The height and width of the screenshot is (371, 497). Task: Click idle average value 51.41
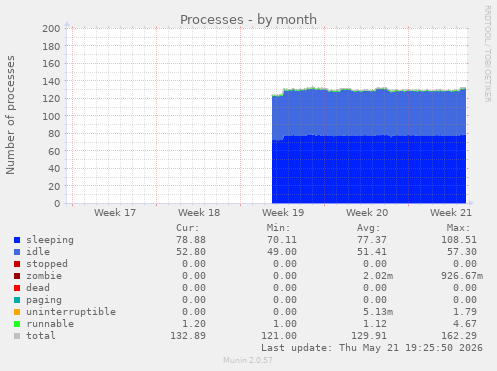coord(372,252)
